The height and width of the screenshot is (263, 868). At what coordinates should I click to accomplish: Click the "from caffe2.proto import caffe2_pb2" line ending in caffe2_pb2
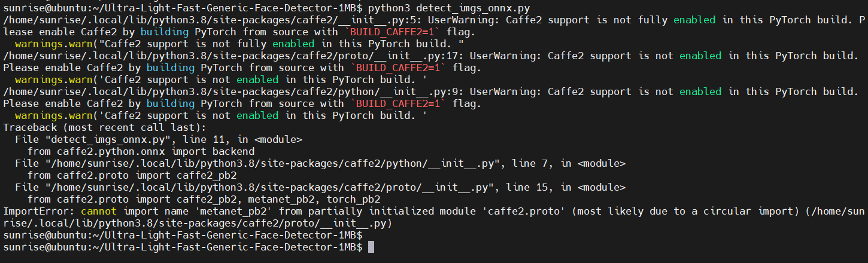coord(132,176)
